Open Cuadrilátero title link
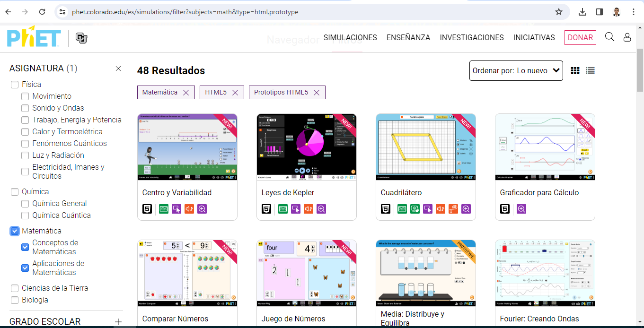The height and width of the screenshot is (328, 644). point(401,193)
